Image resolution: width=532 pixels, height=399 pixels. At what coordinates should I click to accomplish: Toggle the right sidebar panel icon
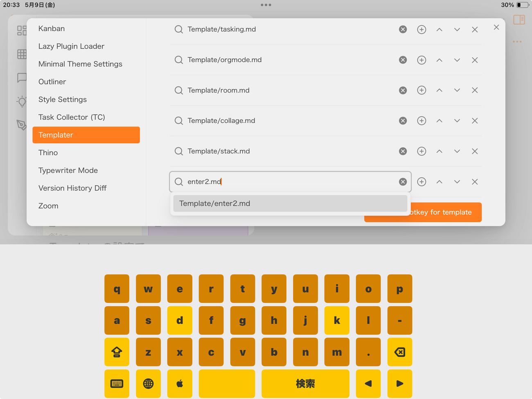point(519,20)
